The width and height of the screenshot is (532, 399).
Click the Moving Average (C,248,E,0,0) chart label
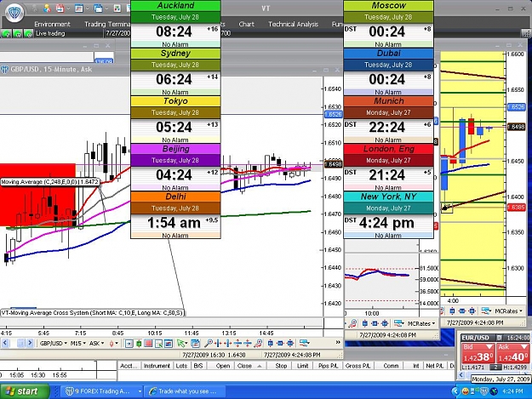pos(50,182)
